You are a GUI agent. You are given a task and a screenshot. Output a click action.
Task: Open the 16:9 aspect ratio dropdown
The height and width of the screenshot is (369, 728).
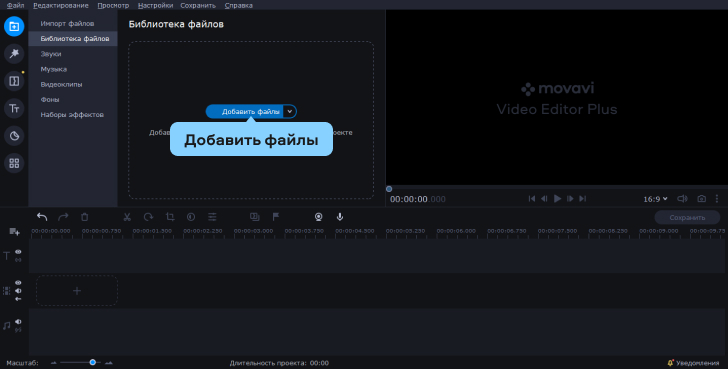[655, 199]
